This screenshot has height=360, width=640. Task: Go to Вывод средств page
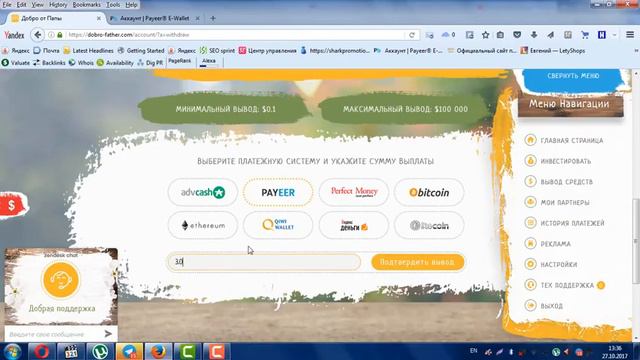pos(567,182)
